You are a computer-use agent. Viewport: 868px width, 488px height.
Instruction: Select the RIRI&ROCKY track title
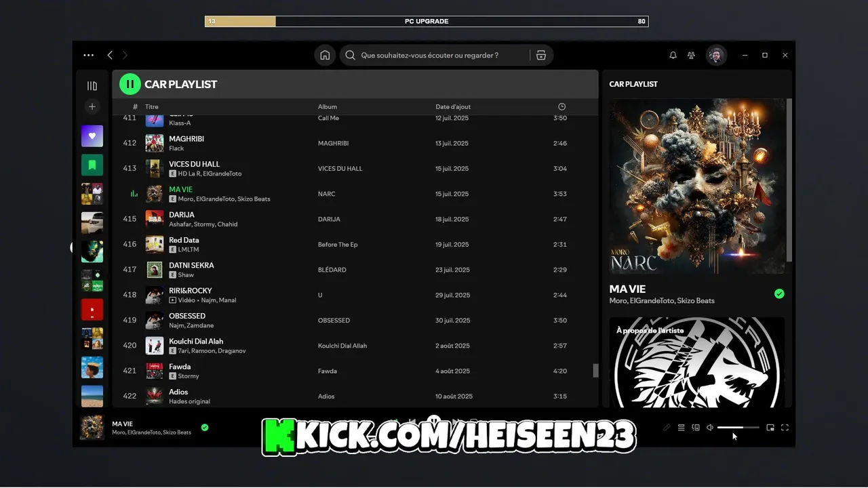point(191,291)
